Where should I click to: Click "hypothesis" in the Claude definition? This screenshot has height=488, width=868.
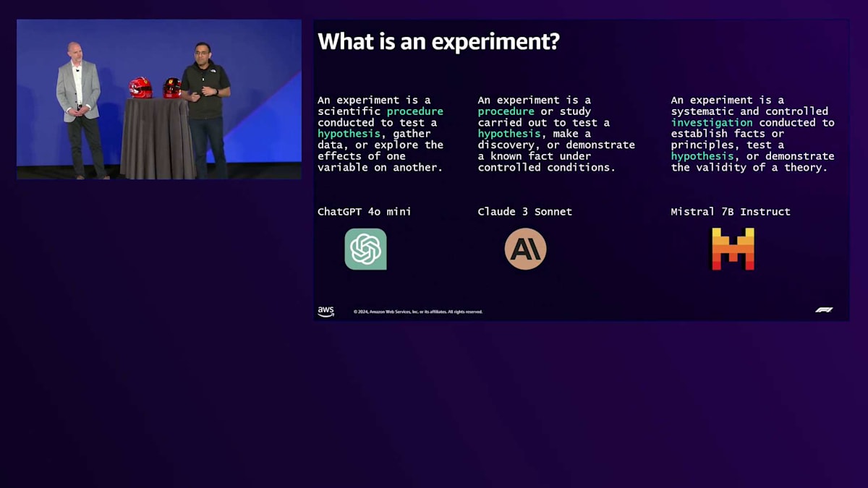[x=509, y=134]
